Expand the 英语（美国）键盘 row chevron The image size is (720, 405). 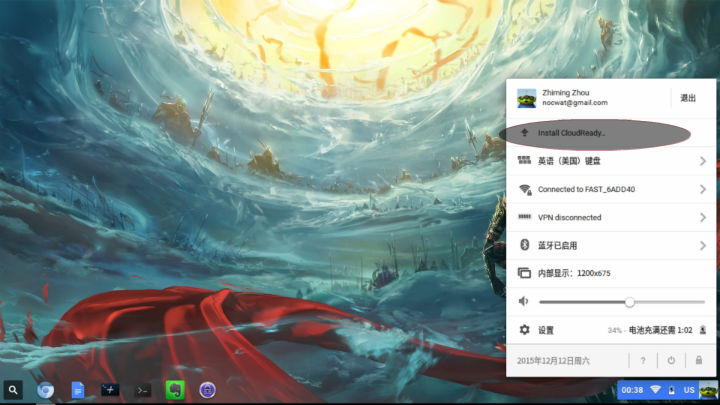pyautogui.click(x=703, y=161)
